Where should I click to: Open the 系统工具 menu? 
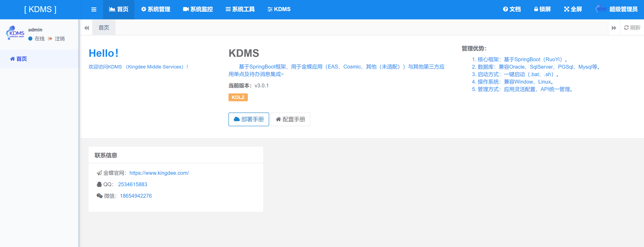(x=240, y=9)
